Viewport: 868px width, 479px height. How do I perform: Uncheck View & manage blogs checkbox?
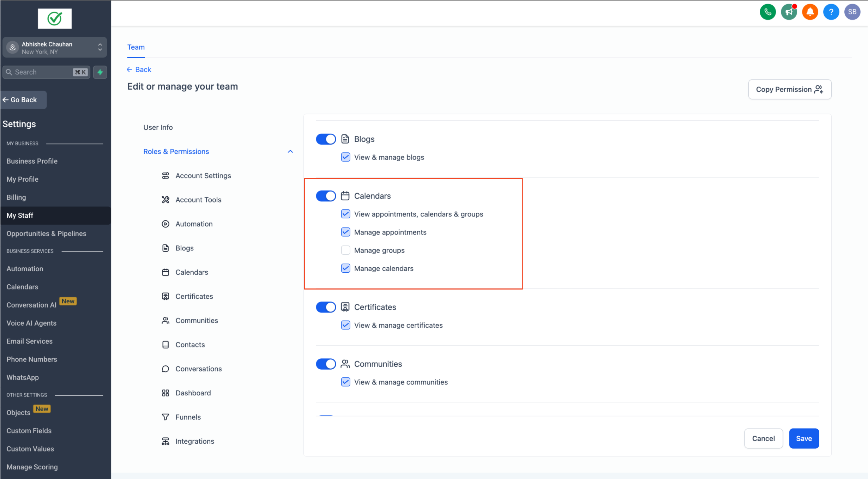pos(345,157)
